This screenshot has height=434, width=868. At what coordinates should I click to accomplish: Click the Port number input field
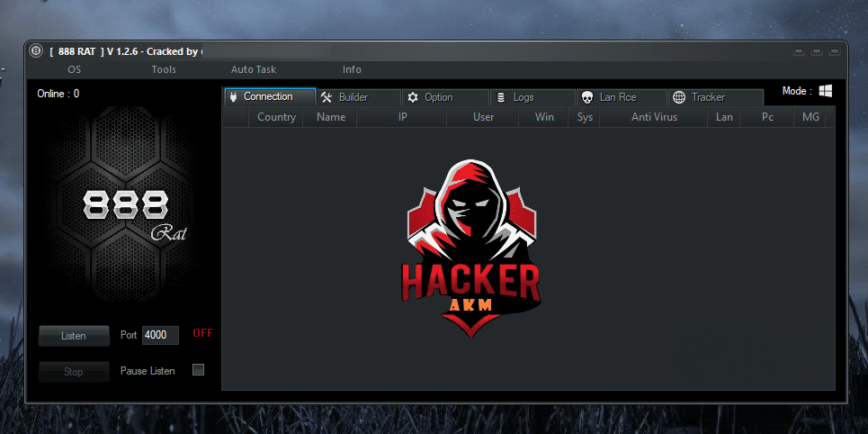tap(160, 335)
